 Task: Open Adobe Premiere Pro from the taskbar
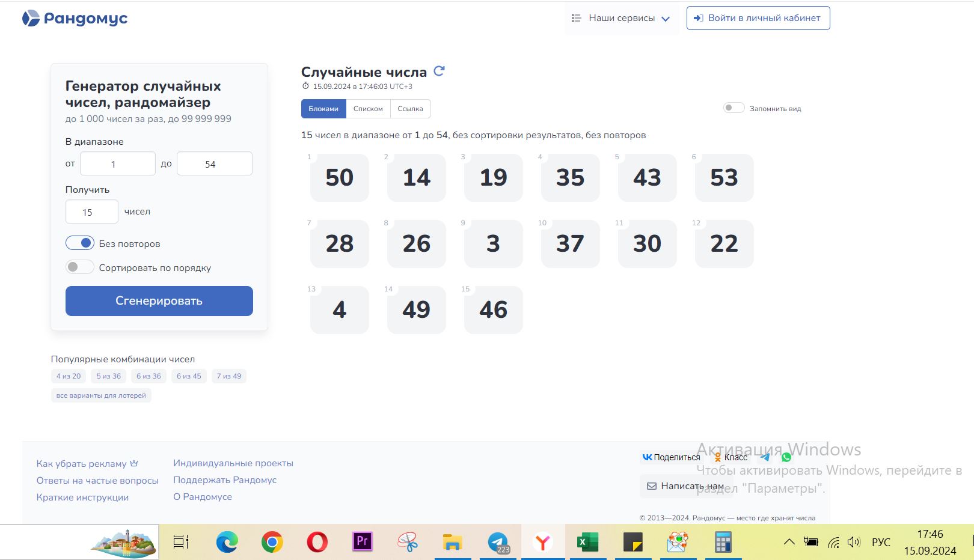coord(362,542)
